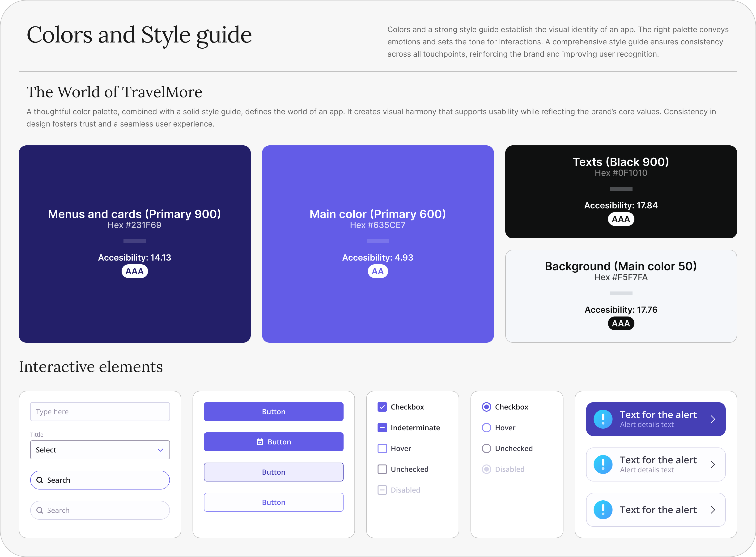Open the purple Text for the alert card
The width and height of the screenshot is (756, 557).
click(x=655, y=419)
